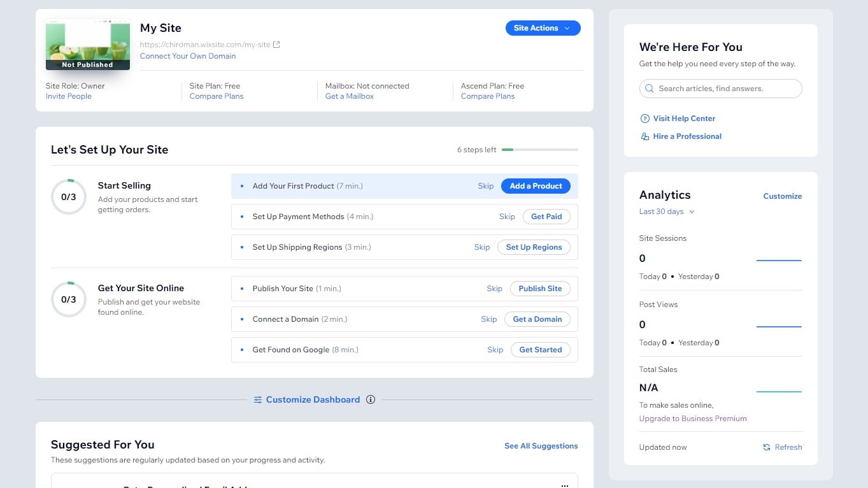Image resolution: width=868 pixels, height=488 pixels.
Task: Click the Refresh text link in Analytics
Action: pos(788,447)
